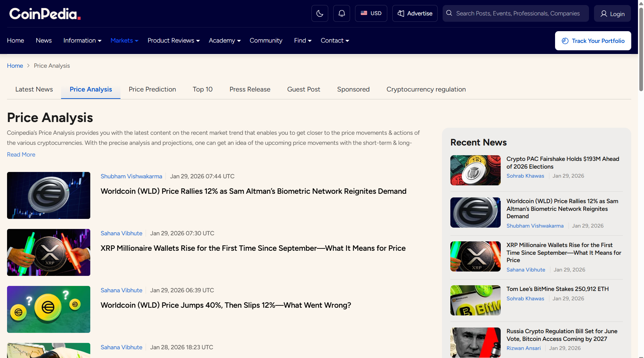Image resolution: width=644 pixels, height=358 pixels.
Task: Open Crypto PAC Fairshake Holds $193M headline
Action: (x=563, y=163)
